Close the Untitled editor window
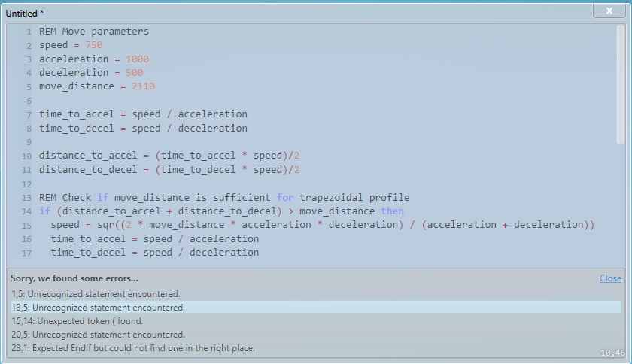The height and width of the screenshot is (364, 632). pos(609,11)
